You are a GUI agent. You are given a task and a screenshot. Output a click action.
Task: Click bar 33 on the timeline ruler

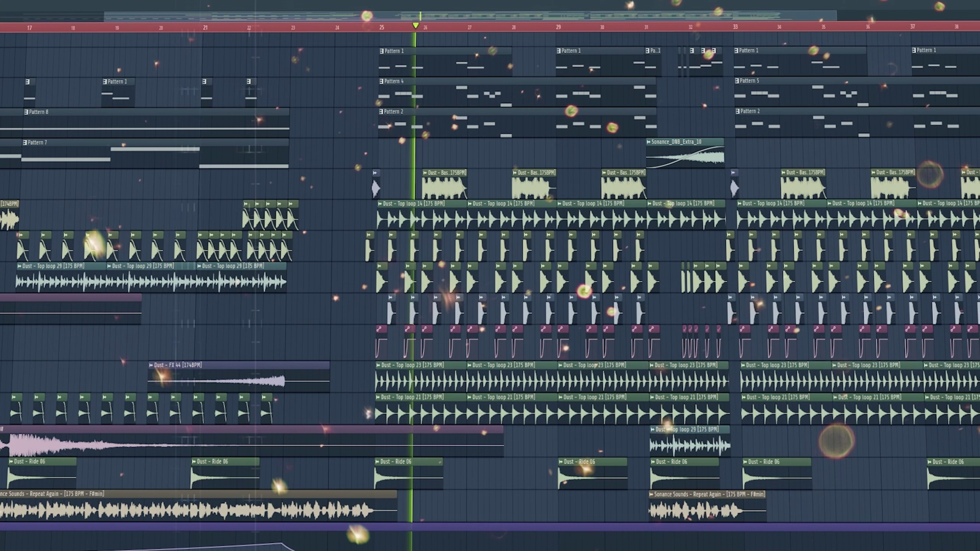click(735, 27)
